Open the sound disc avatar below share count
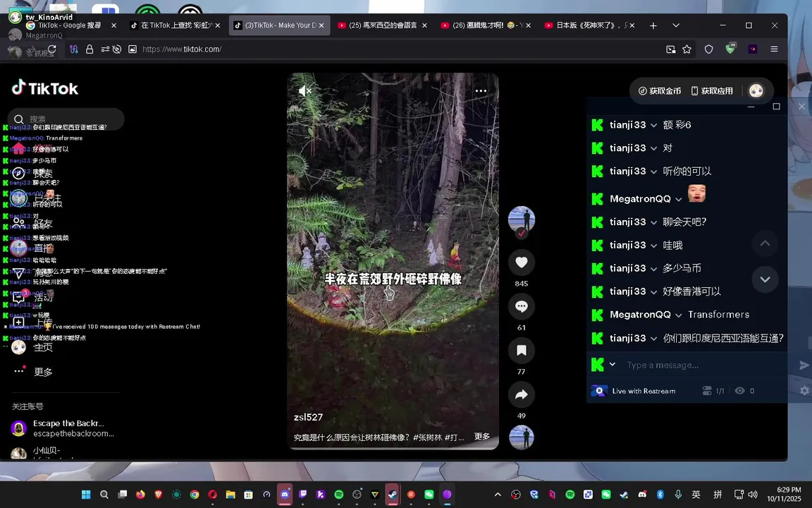812x508 pixels. click(x=521, y=437)
